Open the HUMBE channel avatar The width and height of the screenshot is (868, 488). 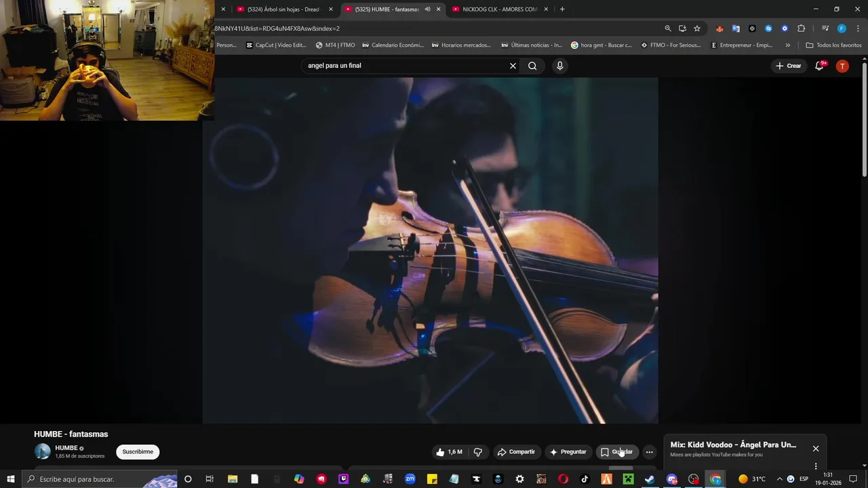(43, 451)
